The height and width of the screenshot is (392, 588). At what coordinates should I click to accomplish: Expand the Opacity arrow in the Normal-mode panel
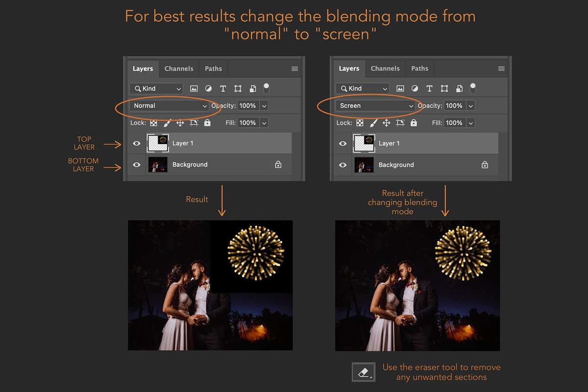pos(264,106)
